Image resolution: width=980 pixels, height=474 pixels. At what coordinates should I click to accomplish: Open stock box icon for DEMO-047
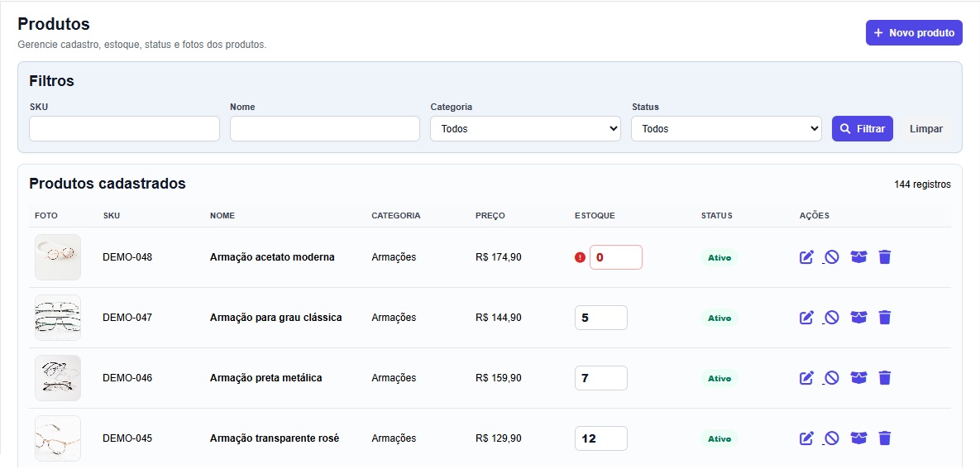pos(858,318)
